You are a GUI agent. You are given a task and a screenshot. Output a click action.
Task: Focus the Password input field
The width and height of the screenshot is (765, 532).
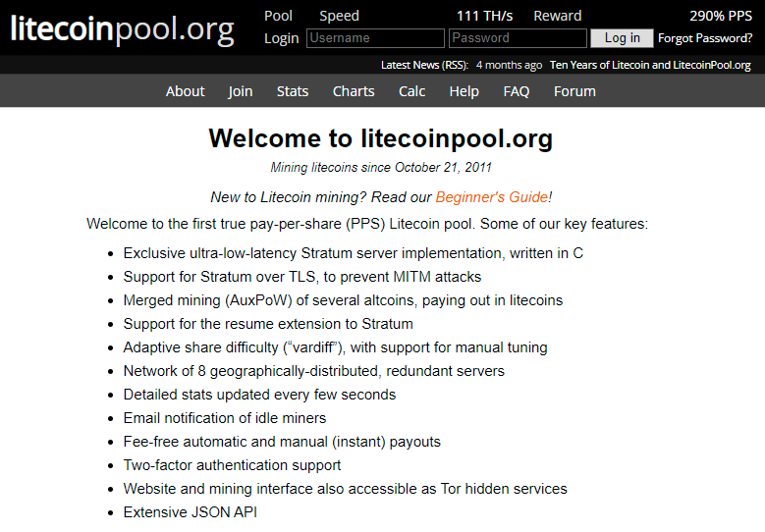tap(518, 38)
